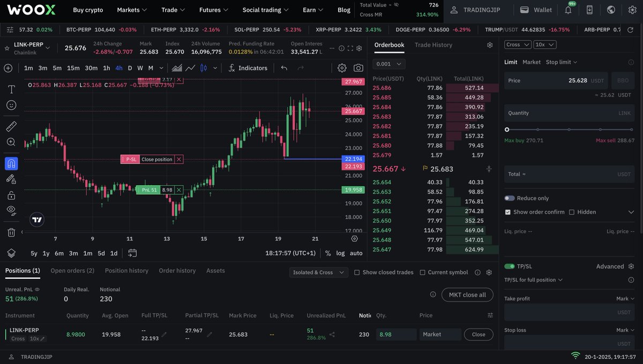Image resolution: width=643 pixels, height=364 pixels.
Task: Open orderbook settings gear
Action: click(x=490, y=45)
